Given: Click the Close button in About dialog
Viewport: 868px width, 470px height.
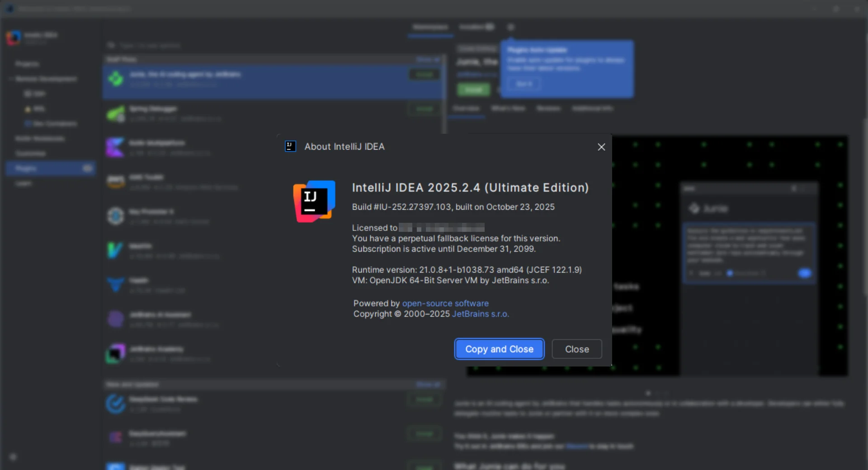Looking at the screenshot, I should tap(577, 349).
